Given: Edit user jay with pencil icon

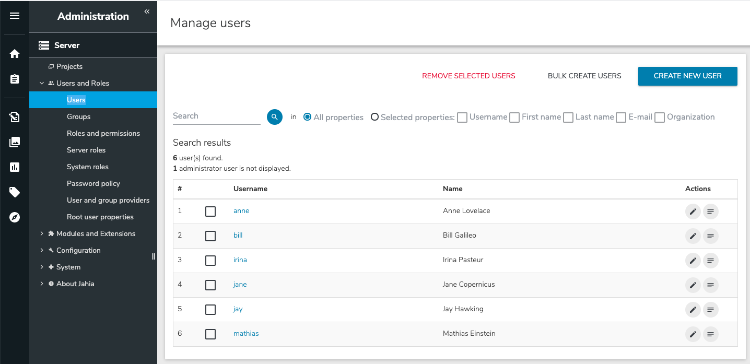Looking at the screenshot, I should (693, 309).
